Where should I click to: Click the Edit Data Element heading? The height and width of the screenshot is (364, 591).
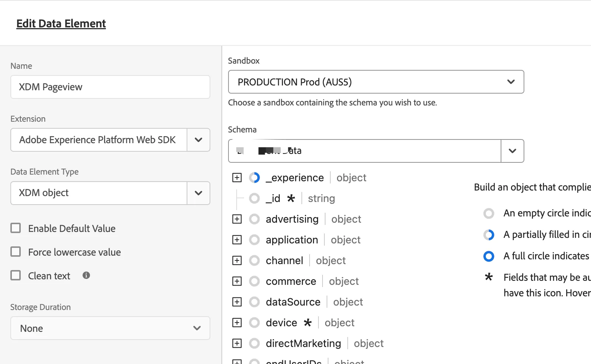[61, 24]
